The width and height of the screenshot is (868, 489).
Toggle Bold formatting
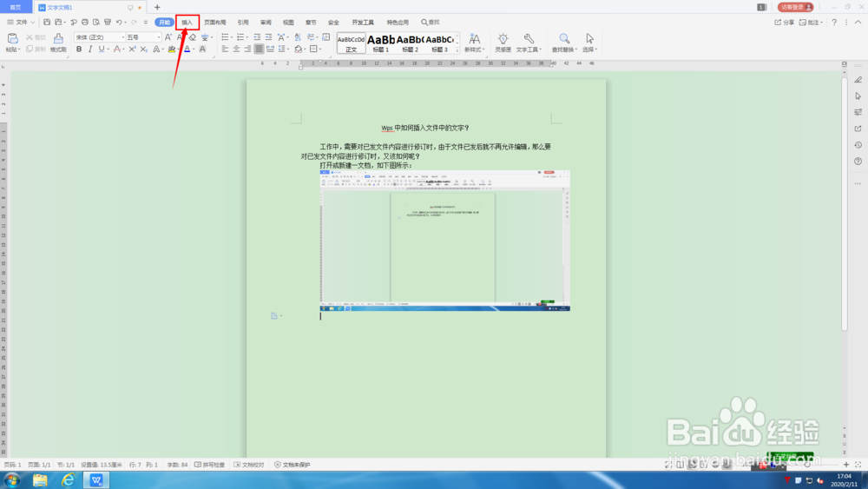79,50
